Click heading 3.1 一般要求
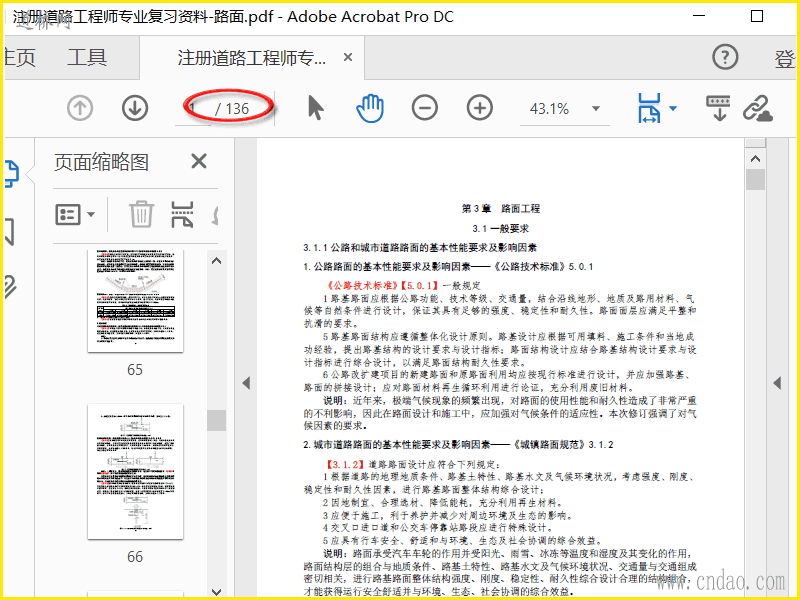800x600 pixels. pyautogui.click(x=501, y=228)
